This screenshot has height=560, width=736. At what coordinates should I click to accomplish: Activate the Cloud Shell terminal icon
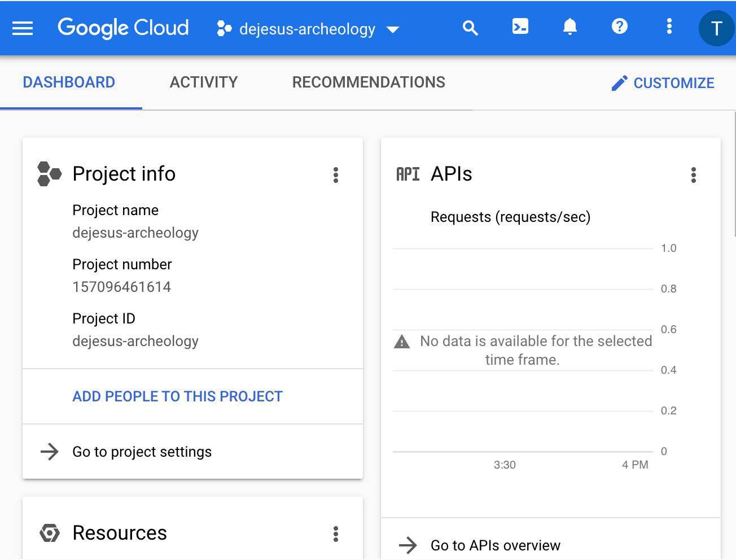pyautogui.click(x=520, y=27)
